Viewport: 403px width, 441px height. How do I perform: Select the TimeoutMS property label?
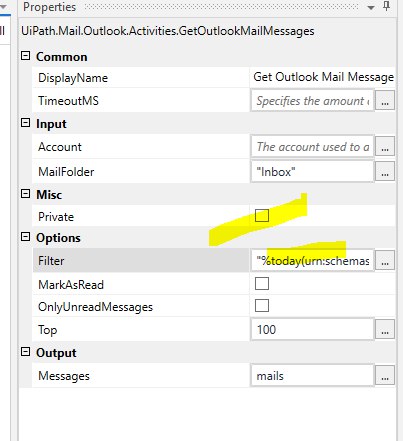[68, 101]
